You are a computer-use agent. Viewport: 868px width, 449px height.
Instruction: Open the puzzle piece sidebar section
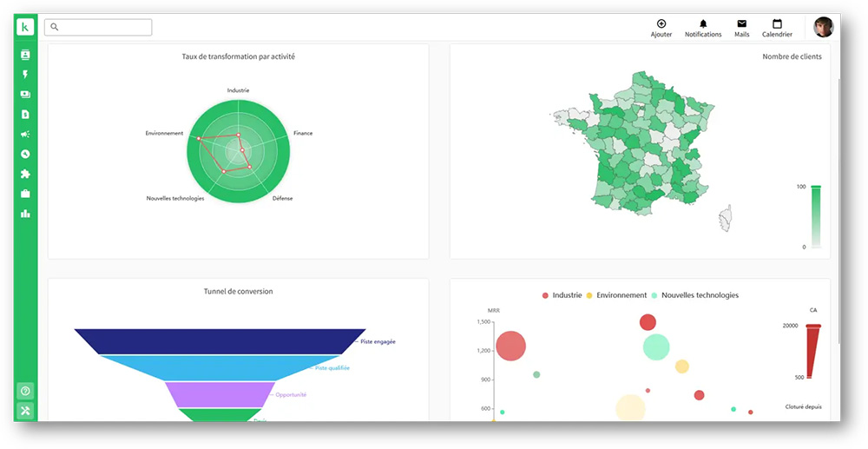(x=25, y=174)
